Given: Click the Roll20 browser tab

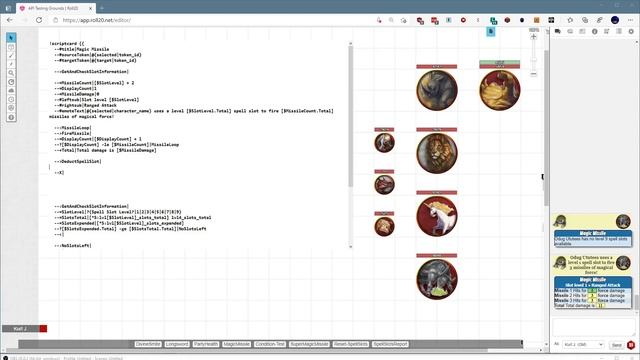Looking at the screenshot, I should point(55,8).
